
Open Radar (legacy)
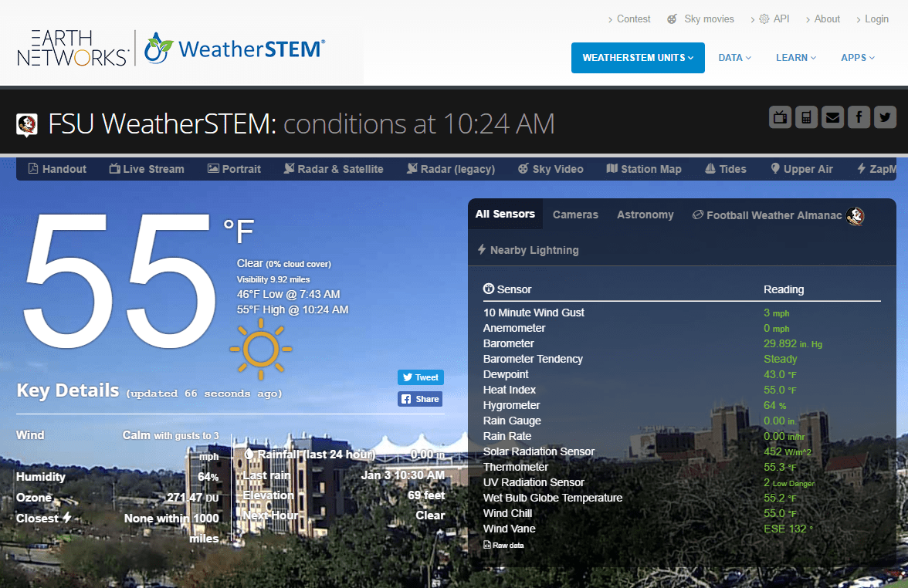tap(451, 169)
